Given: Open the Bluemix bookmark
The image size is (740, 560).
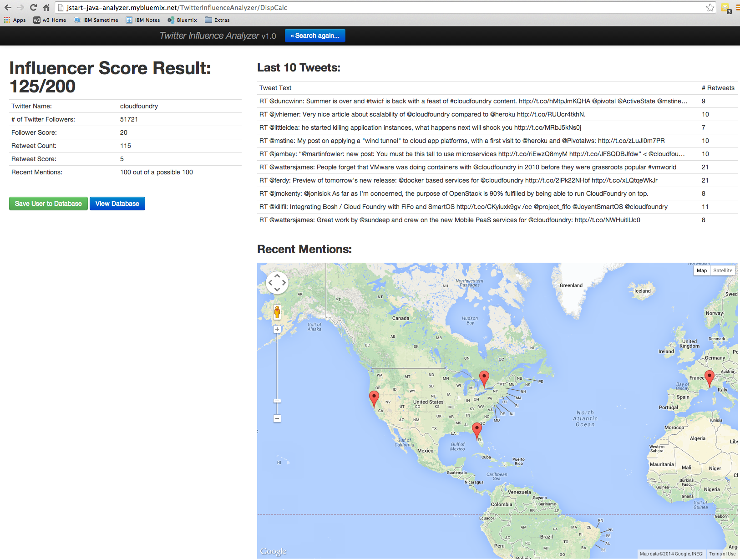Looking at the screenshot, I should coord(182,20).
